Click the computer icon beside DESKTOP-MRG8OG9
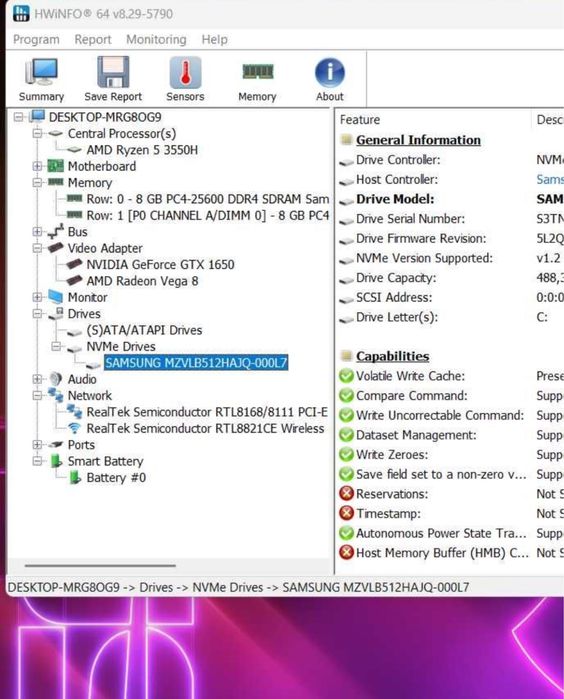The height and width of the screenshot is (699, 564). click(x=37, y=117)
